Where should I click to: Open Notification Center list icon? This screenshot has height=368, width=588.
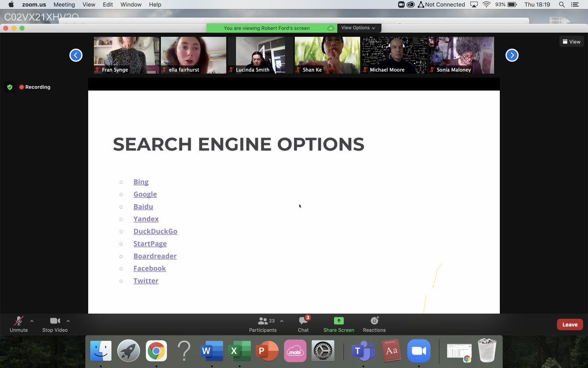(x=576, y=4)
